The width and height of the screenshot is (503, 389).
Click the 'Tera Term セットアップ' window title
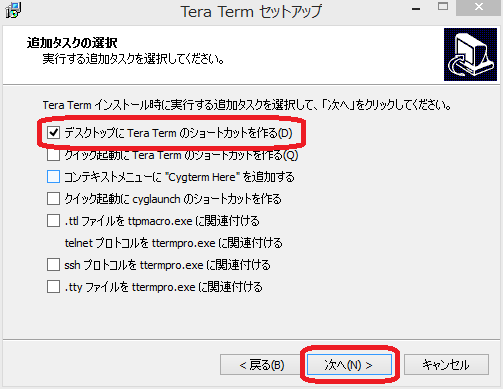(x=252, y=12)
